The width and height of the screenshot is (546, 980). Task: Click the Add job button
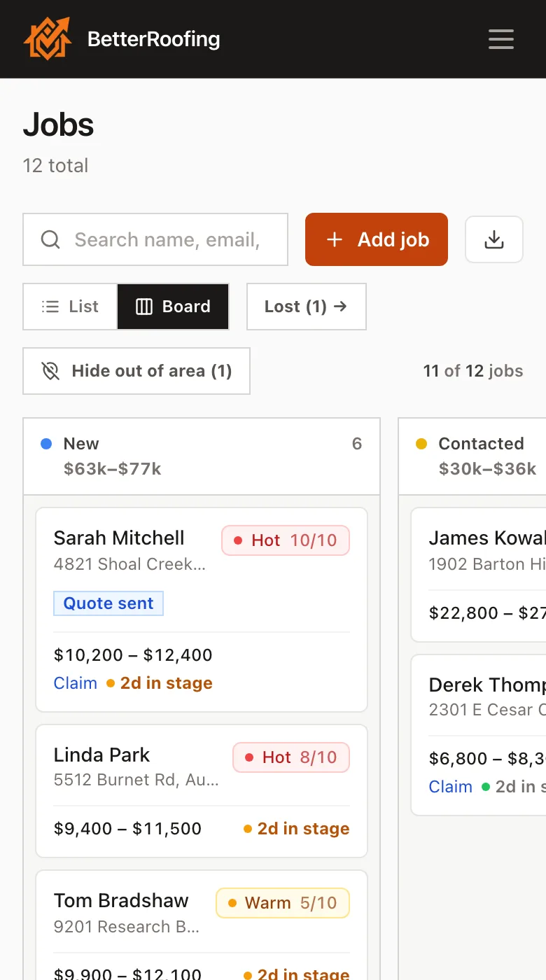pos(377,239)
